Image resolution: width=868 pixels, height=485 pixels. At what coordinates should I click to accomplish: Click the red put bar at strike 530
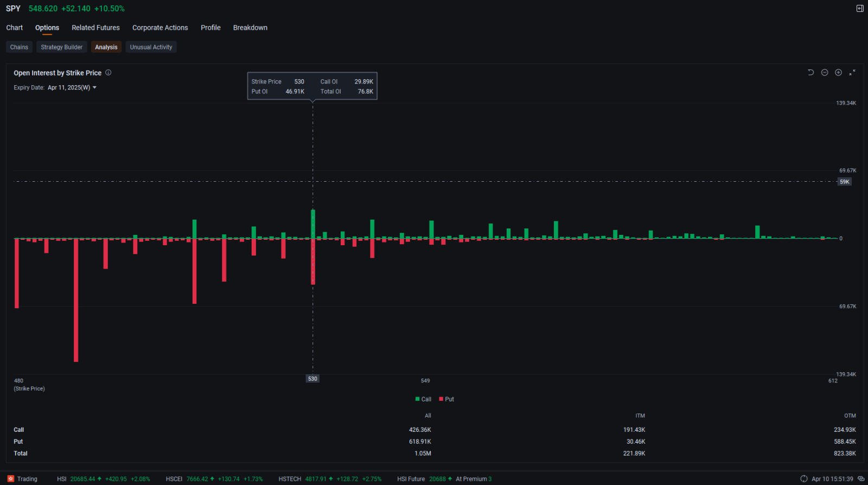pyautogui.click(x=313, y=261)
